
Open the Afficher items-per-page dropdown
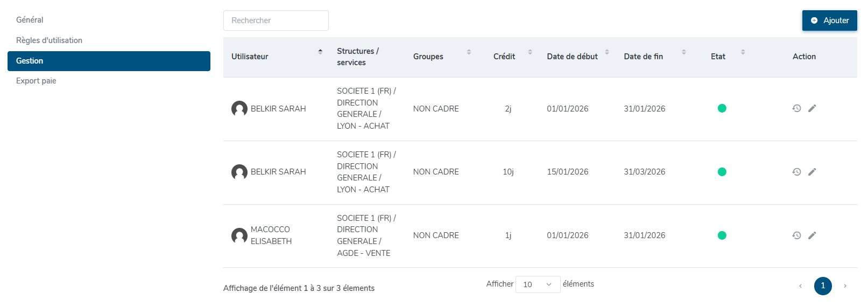click(x=537, y=284)
